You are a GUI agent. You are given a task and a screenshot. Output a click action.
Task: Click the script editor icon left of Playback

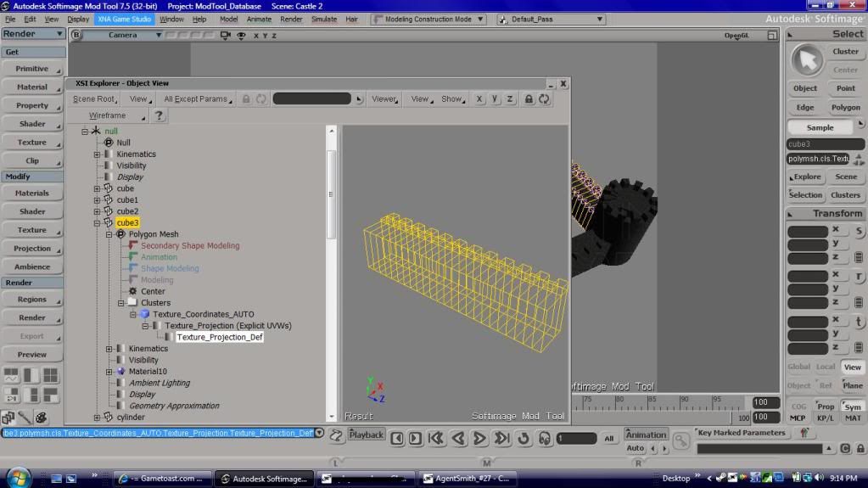point(336,435)
